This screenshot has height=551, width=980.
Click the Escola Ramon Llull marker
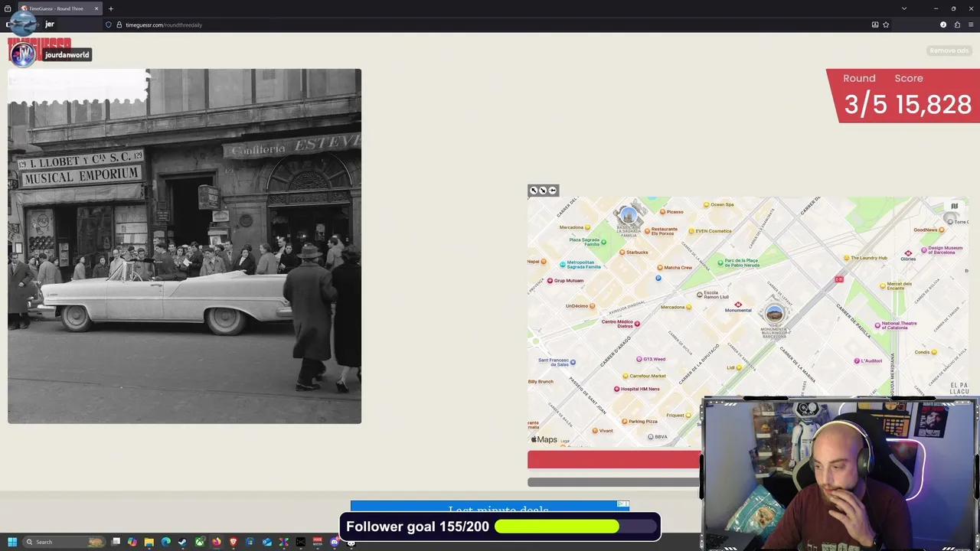(x=699, y=295)
